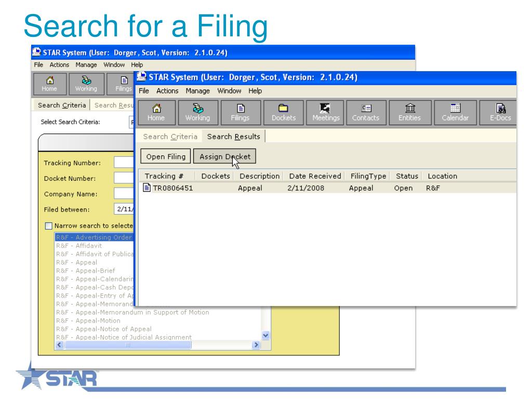This screenshot has height=399, width=532.
Task: Sort results by the Location column header
Action: pos(443,176)
